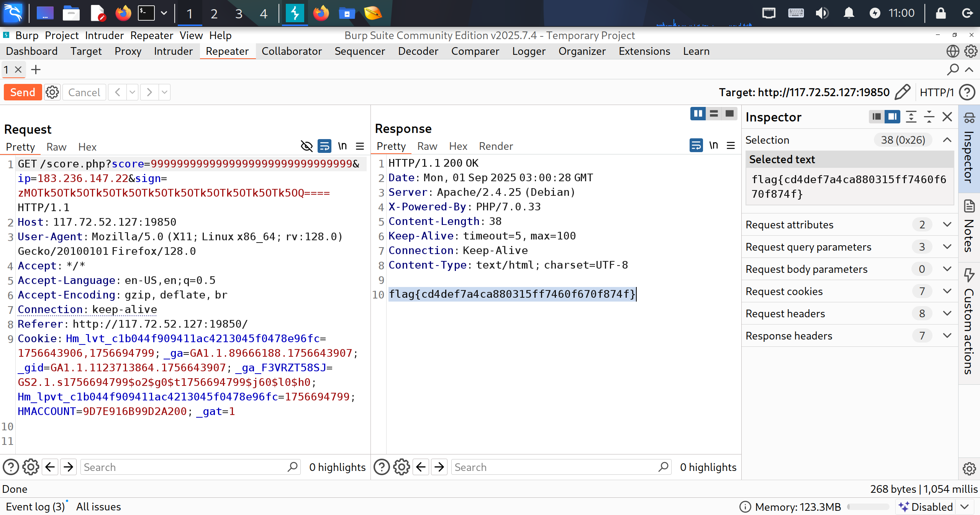Switch to side-by-side layout view
The image size is (980, 515).
[x=698, y=114]
